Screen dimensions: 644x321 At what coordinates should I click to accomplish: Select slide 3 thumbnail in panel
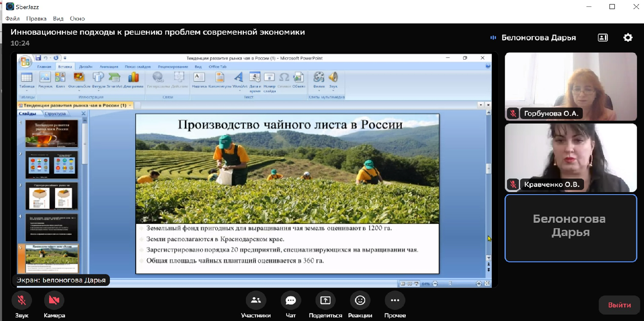click(52, 197)
